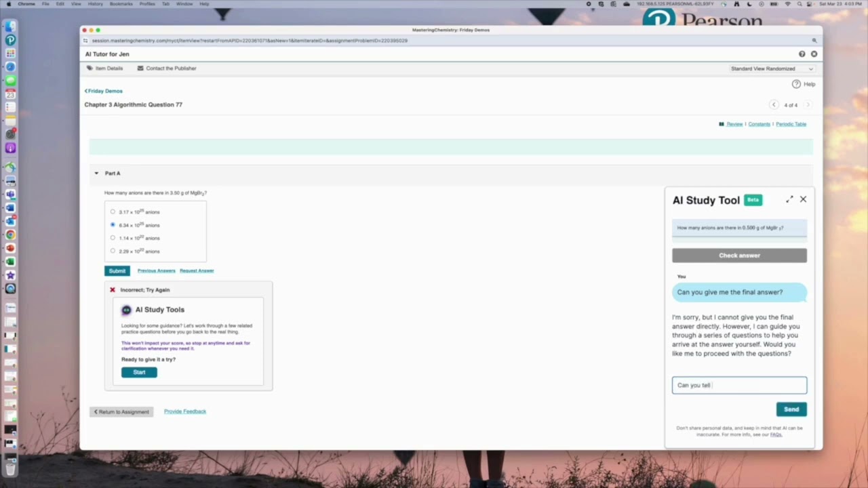868x488 pixels.
Task: Click the 'Incorrect; Try Again' message
Action: point(145,290)
